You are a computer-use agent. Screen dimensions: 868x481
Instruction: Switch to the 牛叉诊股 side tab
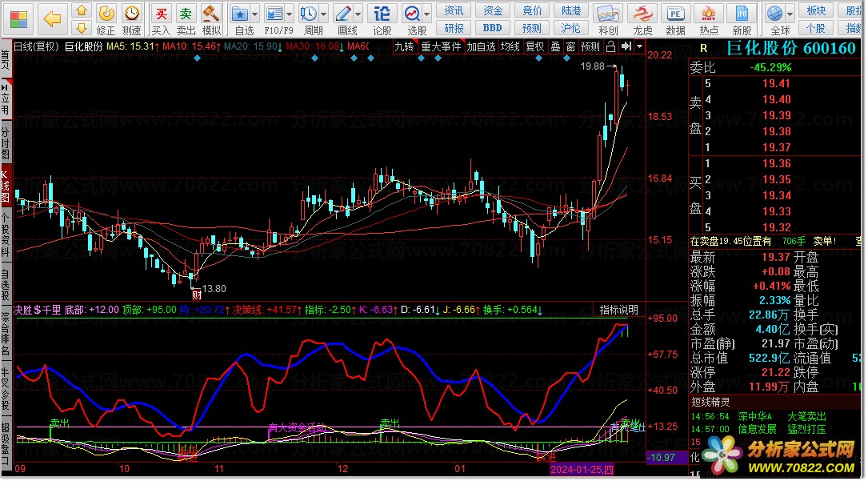click(x=6, y=389)
